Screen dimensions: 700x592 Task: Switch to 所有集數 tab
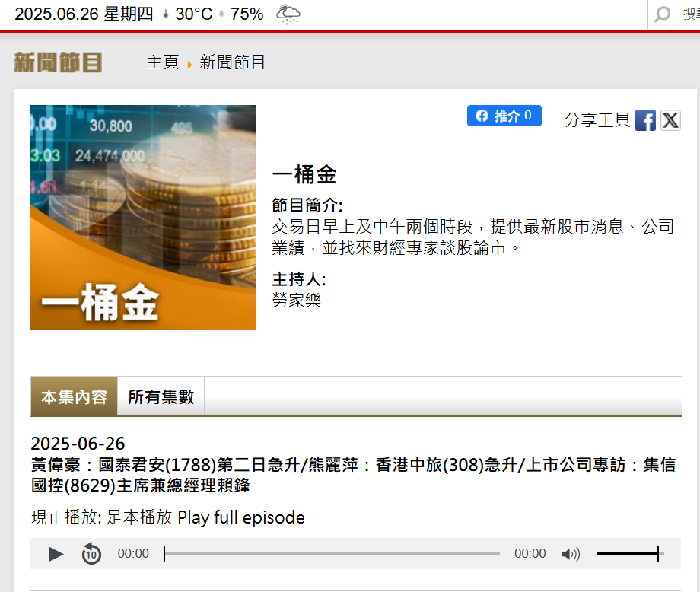pyautogui.click(x=161, y=396)
